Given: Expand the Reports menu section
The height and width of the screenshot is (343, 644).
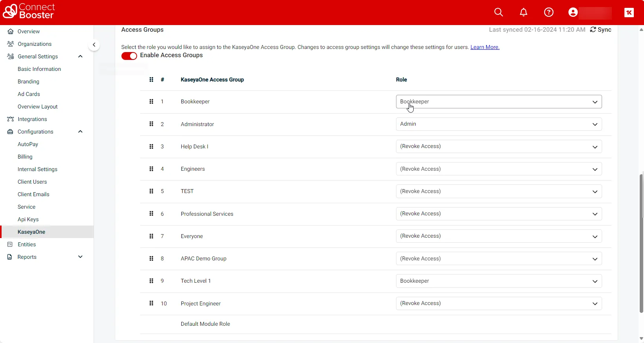Looking at the screenshot, I should tap(80, 257).
